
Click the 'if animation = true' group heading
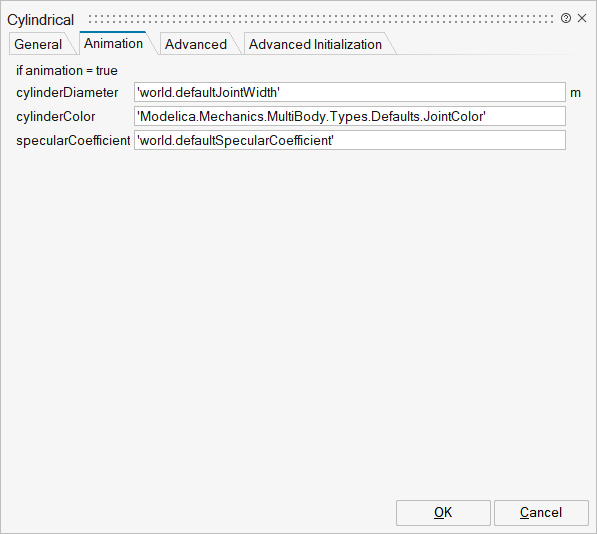point(67,70)
